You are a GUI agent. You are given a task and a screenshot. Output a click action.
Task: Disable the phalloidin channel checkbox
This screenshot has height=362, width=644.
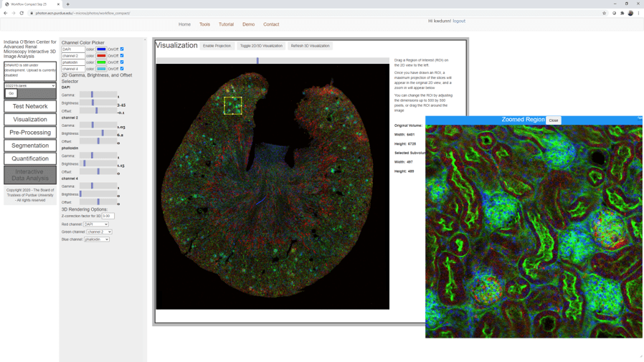coord(122,62)
